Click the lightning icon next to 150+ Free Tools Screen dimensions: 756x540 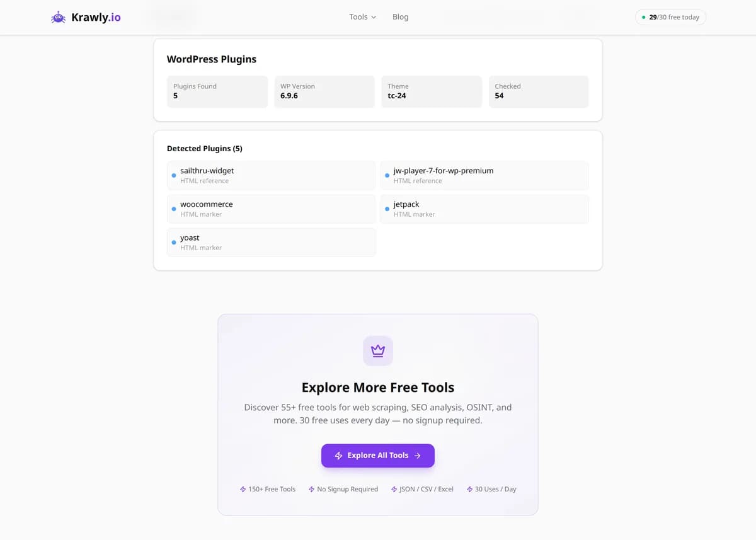243,489
